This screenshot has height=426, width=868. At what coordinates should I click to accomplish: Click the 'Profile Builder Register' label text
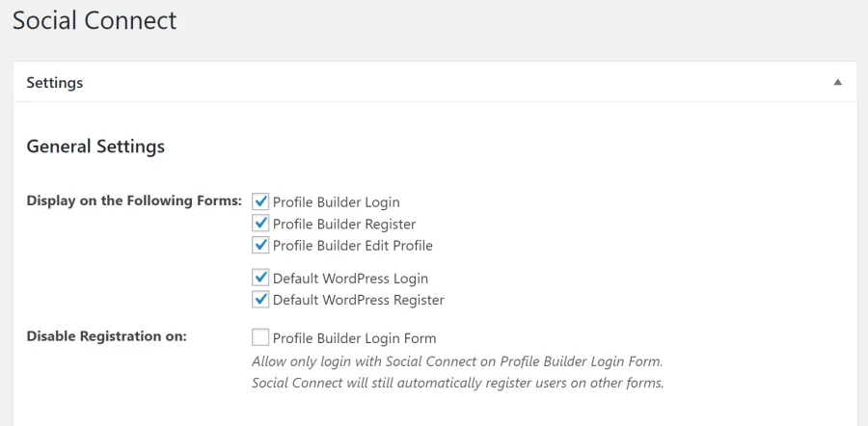pos(344,224)
